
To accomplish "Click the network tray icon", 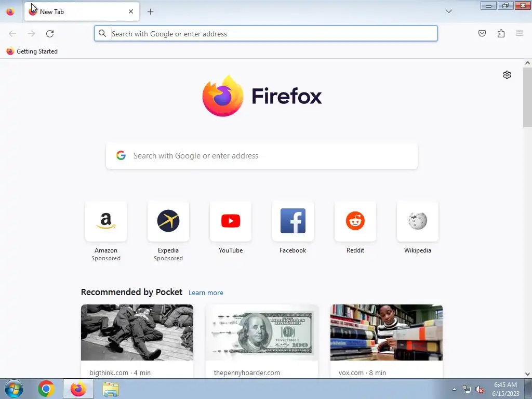I will (x=467, y=390).
